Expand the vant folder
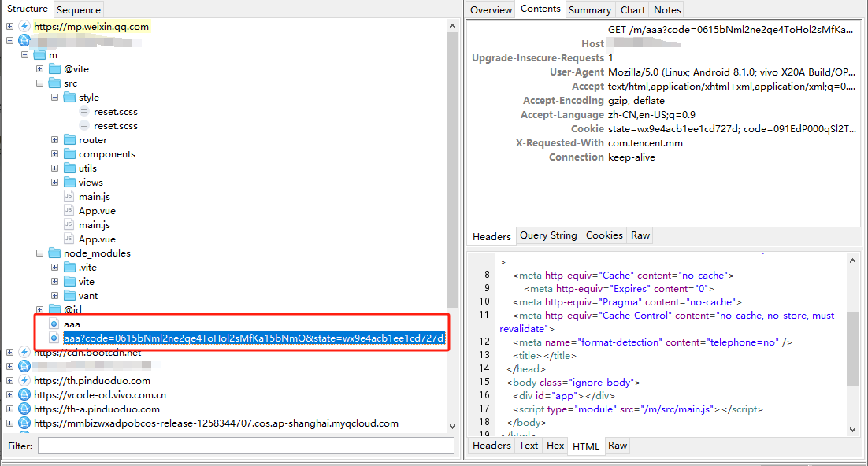This screenshot has width=868, height=466. [54, 295]
